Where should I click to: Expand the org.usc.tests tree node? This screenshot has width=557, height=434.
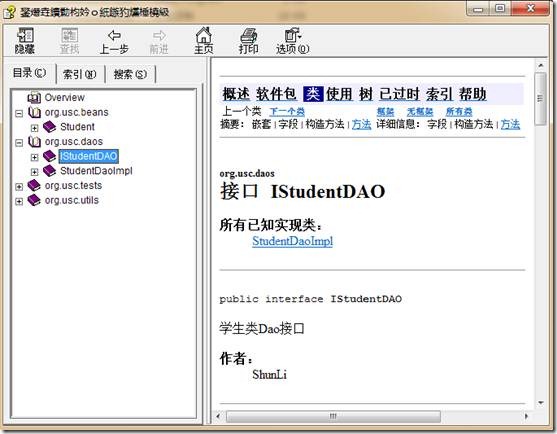click(x=19, y=186)
